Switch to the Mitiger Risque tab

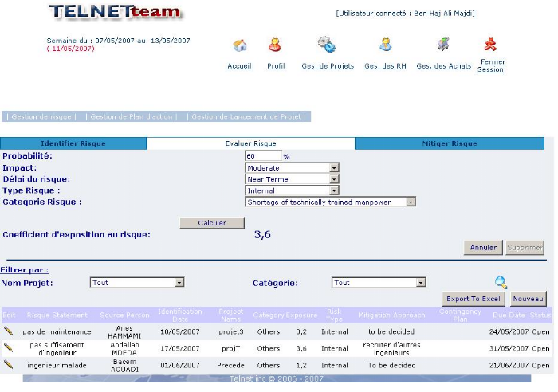449,143
